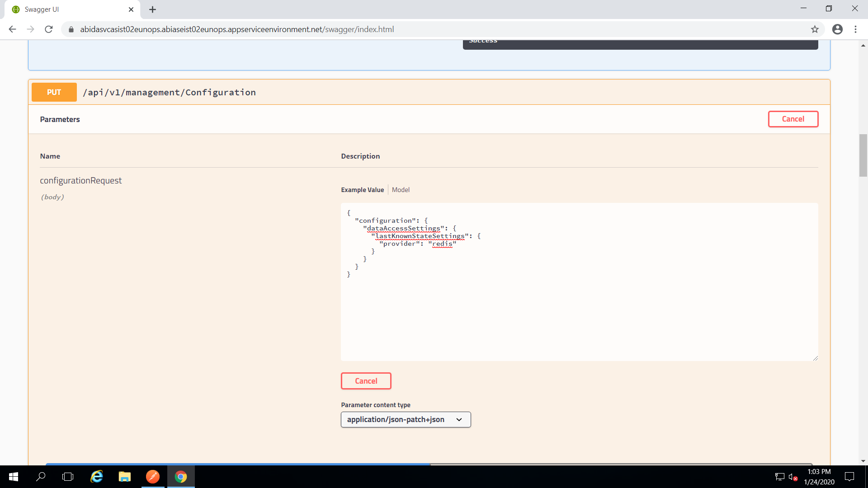This screenshot has width=868, height=488.
Task: Open Parameter content type dropdown
Action: [x=406, y=419]
